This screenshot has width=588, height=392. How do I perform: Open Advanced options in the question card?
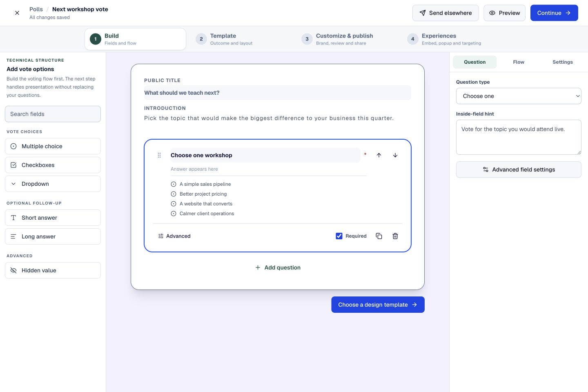[174, 236]
